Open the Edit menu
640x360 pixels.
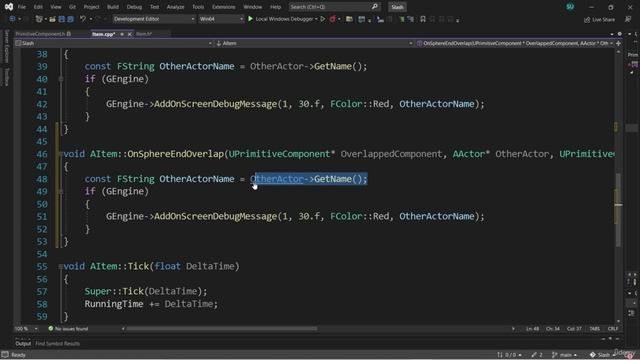[38, 7]
